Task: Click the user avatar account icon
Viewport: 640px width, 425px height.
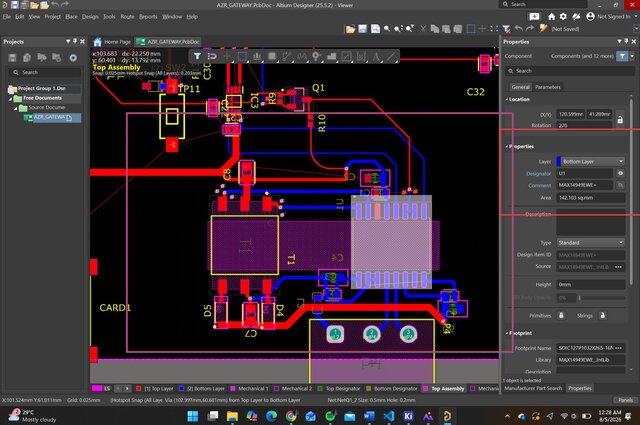Action: coord(590,16)
